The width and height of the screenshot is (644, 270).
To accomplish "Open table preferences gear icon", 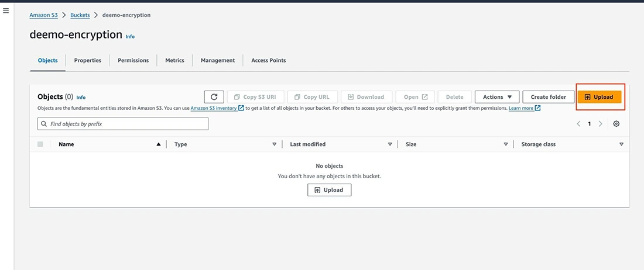I will 616,124.
